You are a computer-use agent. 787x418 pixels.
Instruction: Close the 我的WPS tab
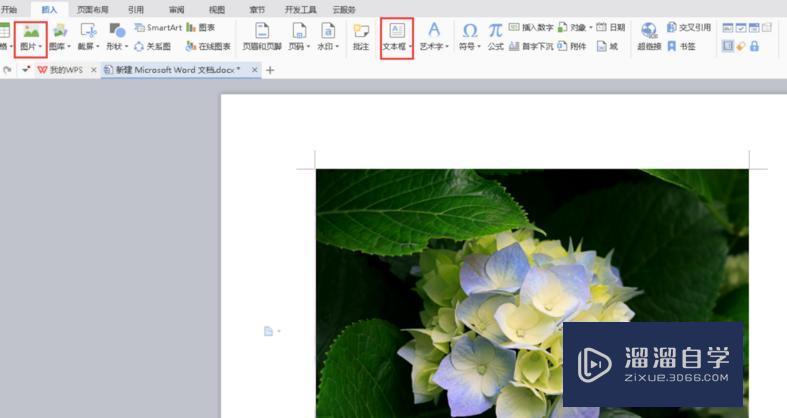pyautogui.click(x=93, y=70)
